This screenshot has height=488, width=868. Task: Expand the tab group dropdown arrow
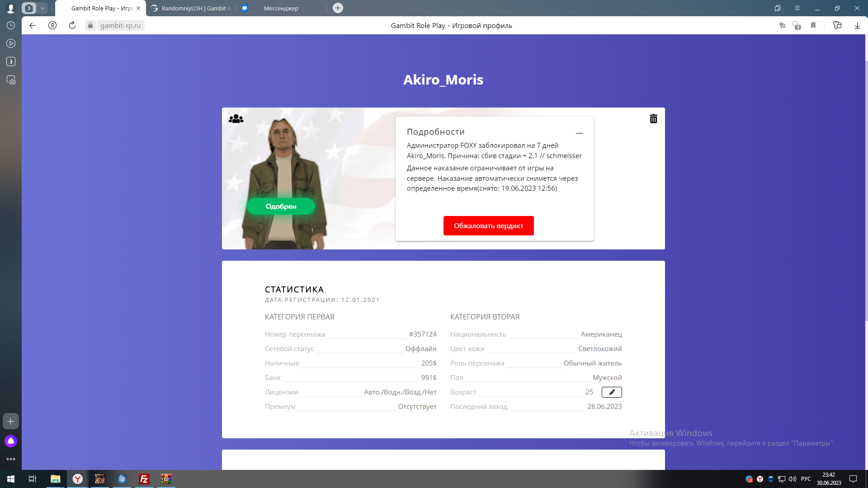tap(42, 8)
